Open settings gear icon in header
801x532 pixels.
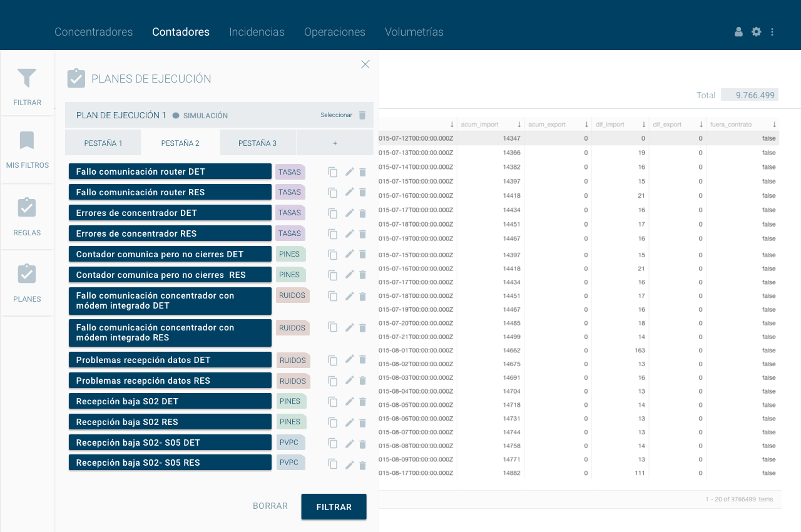[x=756, y=32]
